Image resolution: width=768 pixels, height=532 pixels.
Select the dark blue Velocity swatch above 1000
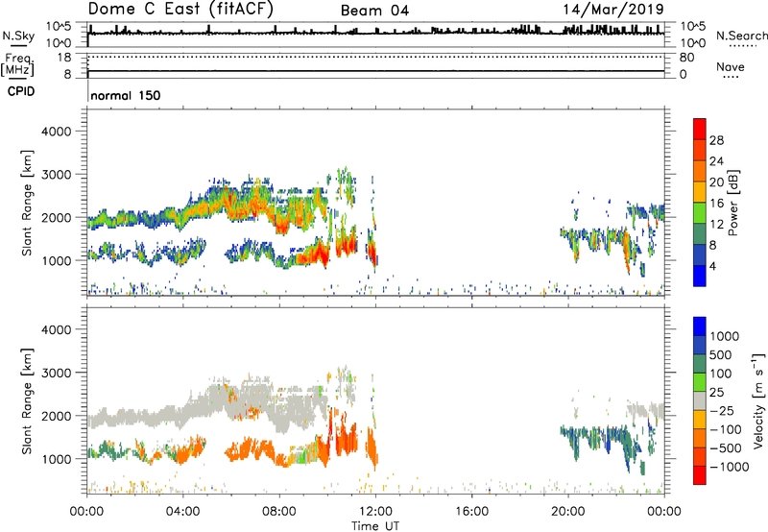tap(700, 326)
